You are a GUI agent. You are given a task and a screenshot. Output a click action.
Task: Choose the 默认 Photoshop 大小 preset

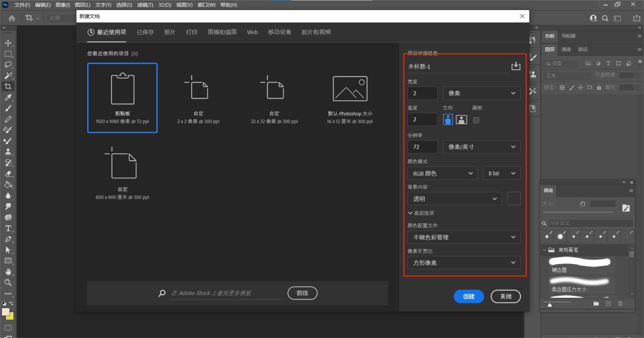click(350, 98)
